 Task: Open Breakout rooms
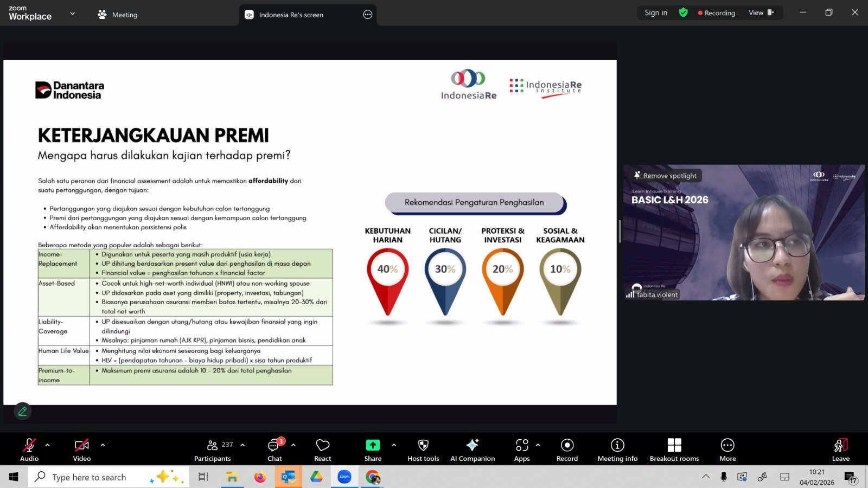click(x=674, y=450)
